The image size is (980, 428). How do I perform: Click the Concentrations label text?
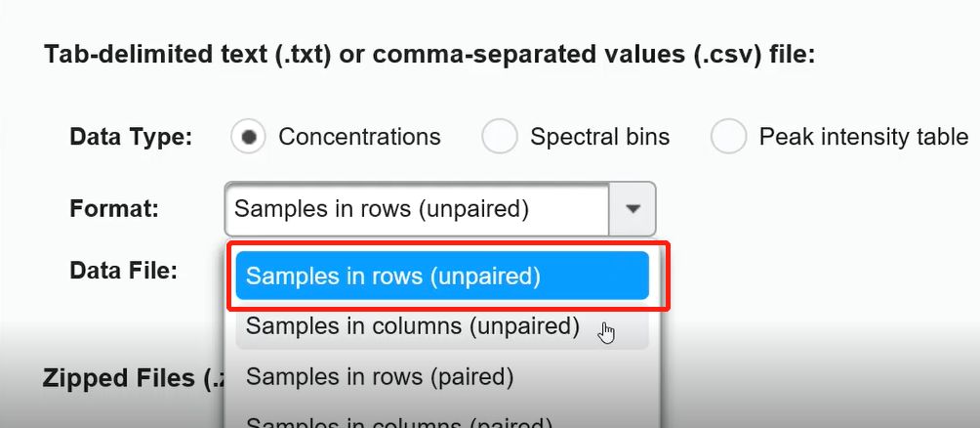coord(359,137)
